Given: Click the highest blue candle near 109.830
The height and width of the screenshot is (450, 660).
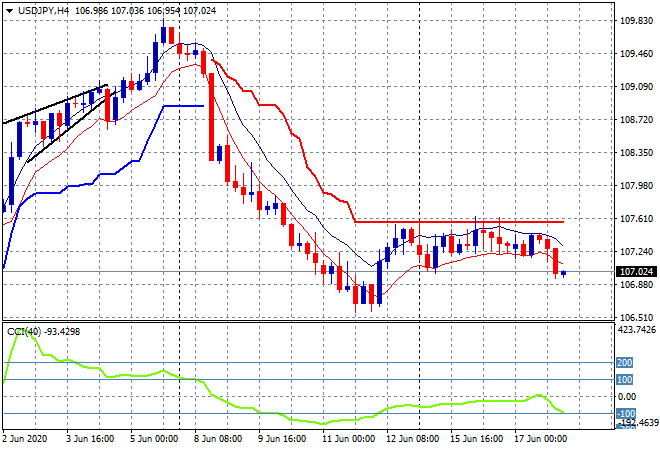Looking at the screenshot, I should coord(164,35).
